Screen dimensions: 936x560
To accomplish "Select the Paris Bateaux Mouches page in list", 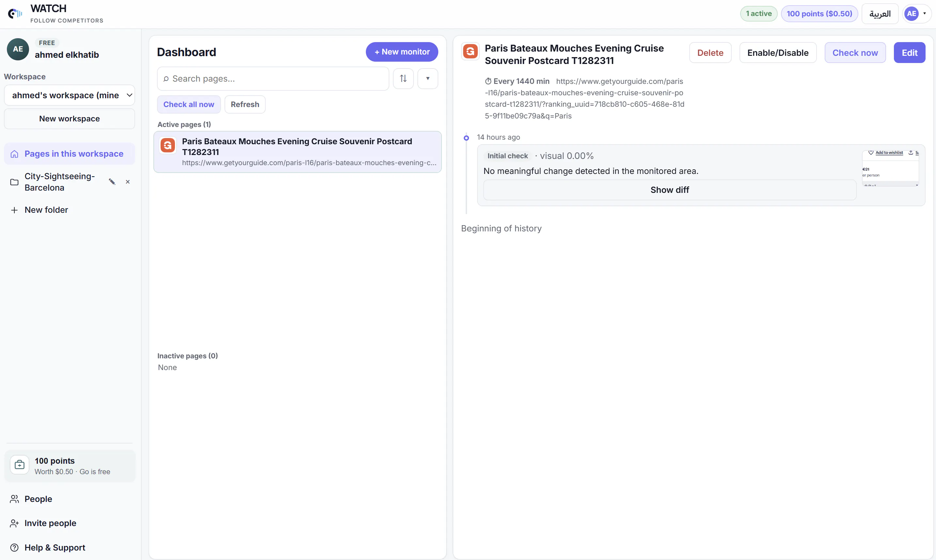I will (297, 152).
